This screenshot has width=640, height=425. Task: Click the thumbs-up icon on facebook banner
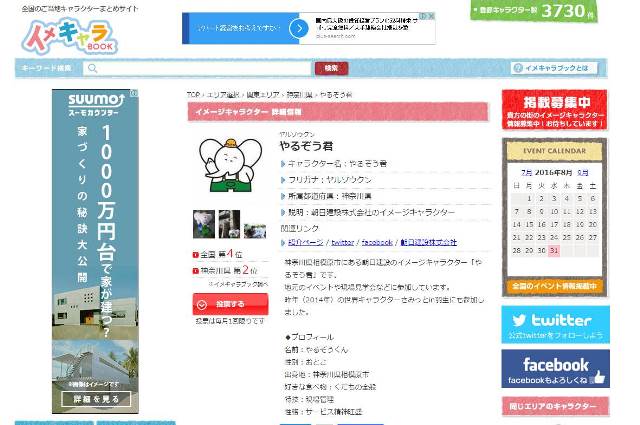coord(598,376)
